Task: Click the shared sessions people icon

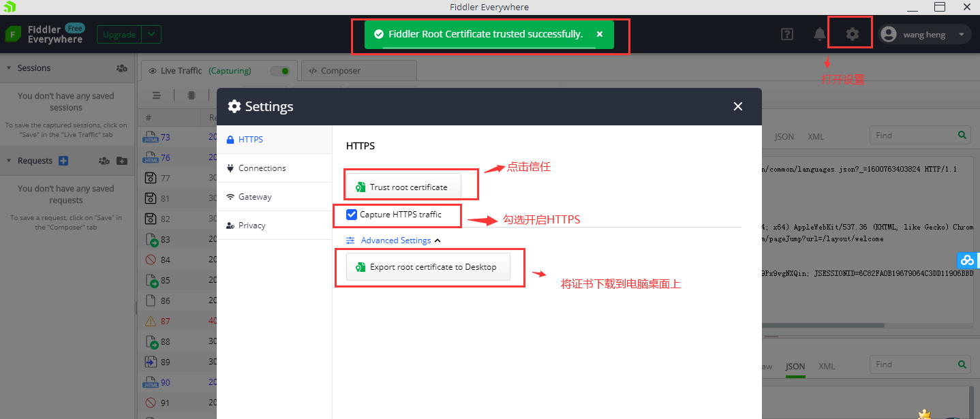Action: coord(122,68)
